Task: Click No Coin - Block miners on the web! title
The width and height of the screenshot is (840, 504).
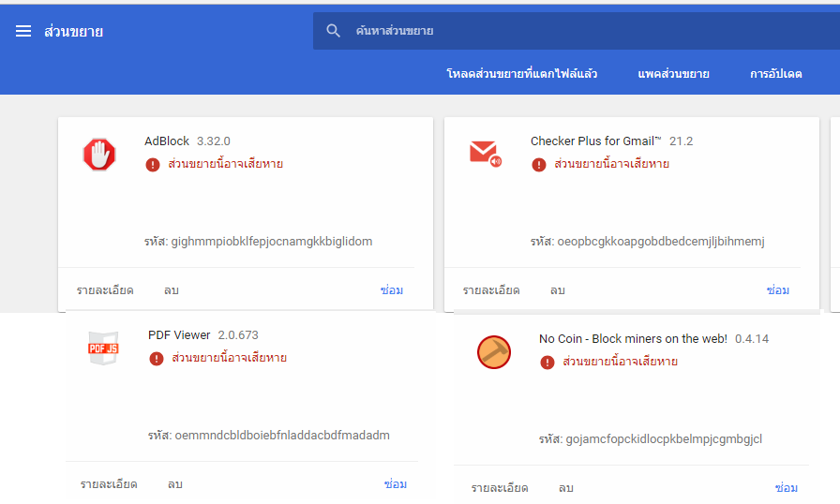Action: (633, 339)
